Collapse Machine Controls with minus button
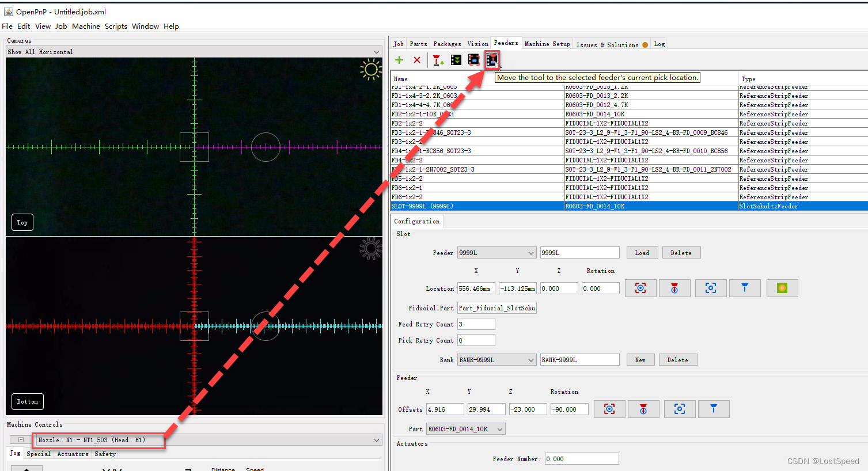868x471 pixels. (x=21, y=440)
